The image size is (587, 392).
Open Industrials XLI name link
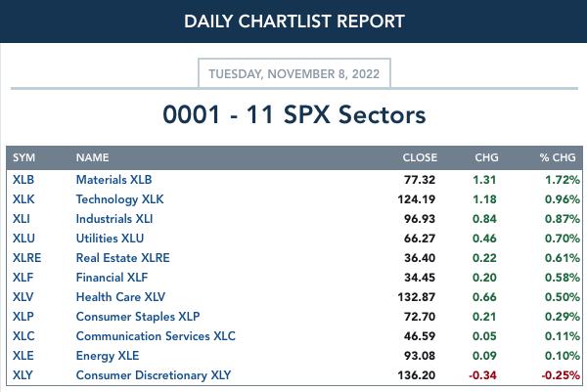click(114, 219)
